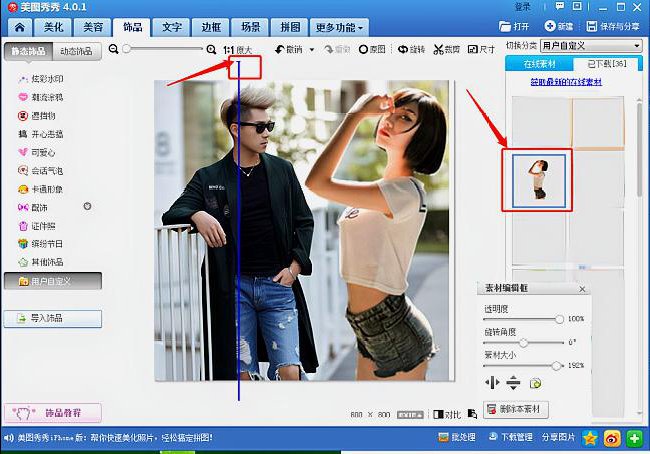Choose 缤纷节日 (festival) category
The width and height of the screenshot is (650, 454).
[41, 244]
